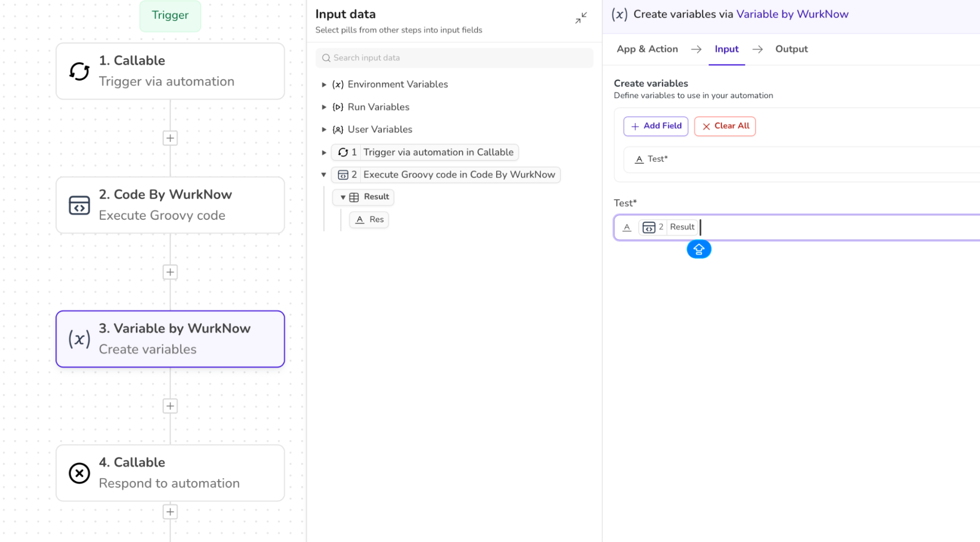Add step below Respond to automation
Screen dimensions: 980x542
pos(170,512)
